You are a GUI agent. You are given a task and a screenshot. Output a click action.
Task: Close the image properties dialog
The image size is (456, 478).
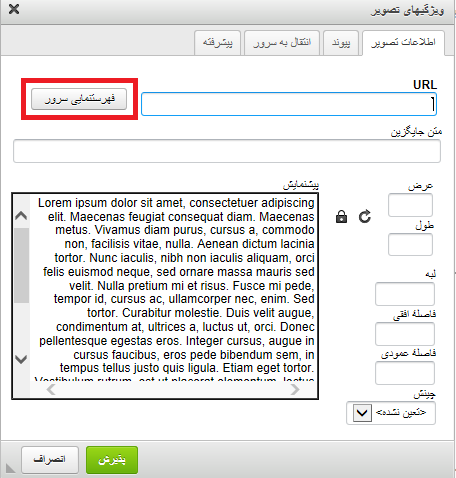pyautogui.click(x=14, y=9)
